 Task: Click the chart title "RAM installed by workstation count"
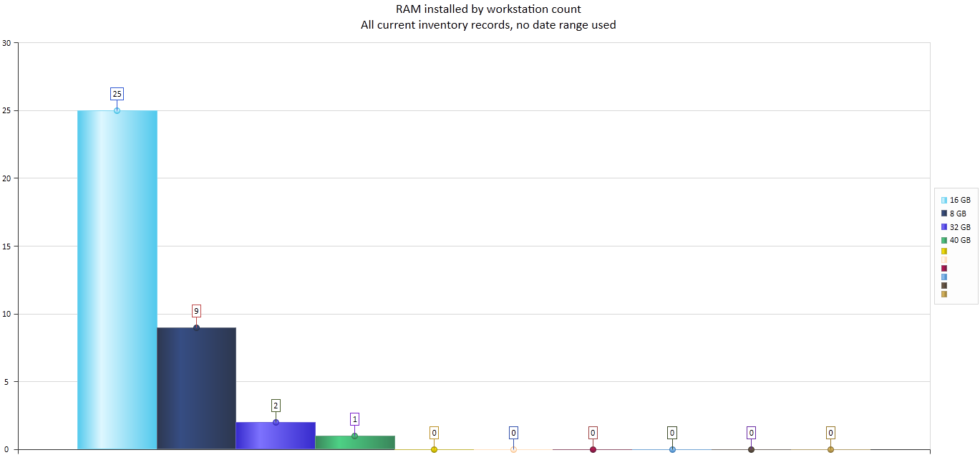coord(488,9)
